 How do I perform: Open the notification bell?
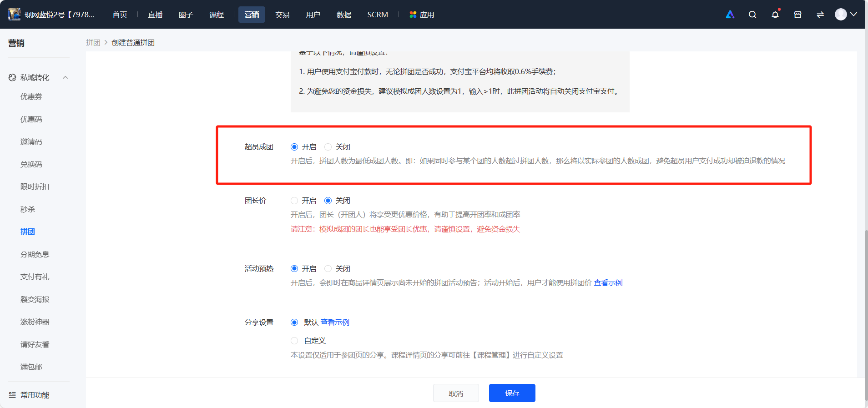[775, 15]
